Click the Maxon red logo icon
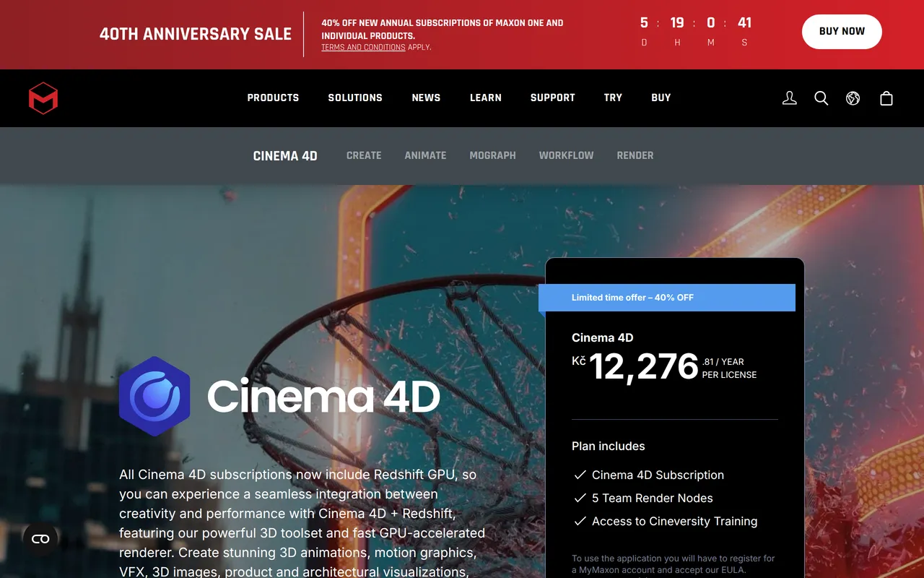924x578 pixels. [43, 98]
